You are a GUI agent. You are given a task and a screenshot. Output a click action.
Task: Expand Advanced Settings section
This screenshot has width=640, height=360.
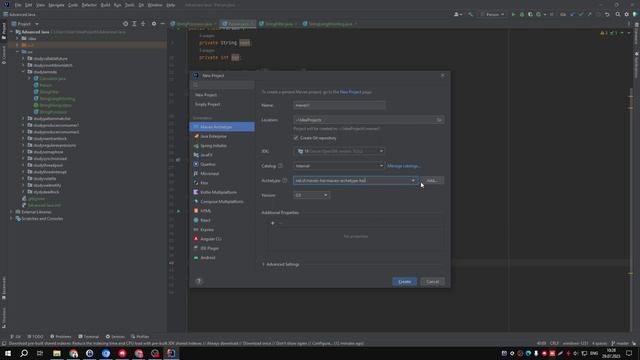pyautogui.click(x=281, y=264)
